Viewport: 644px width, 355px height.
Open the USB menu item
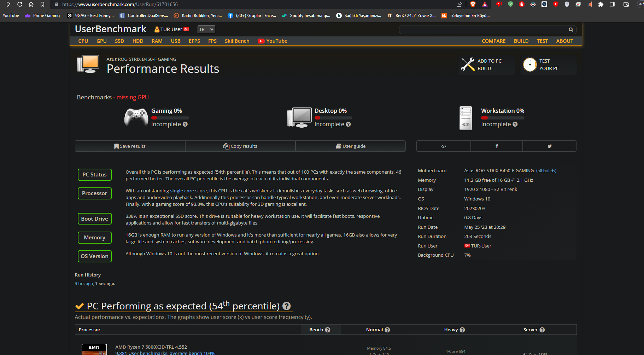[176, 41]
